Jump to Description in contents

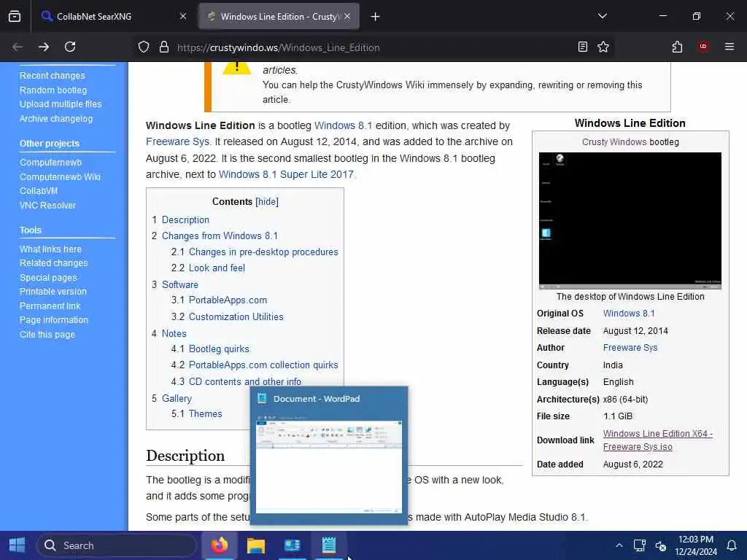pos(185,220)
